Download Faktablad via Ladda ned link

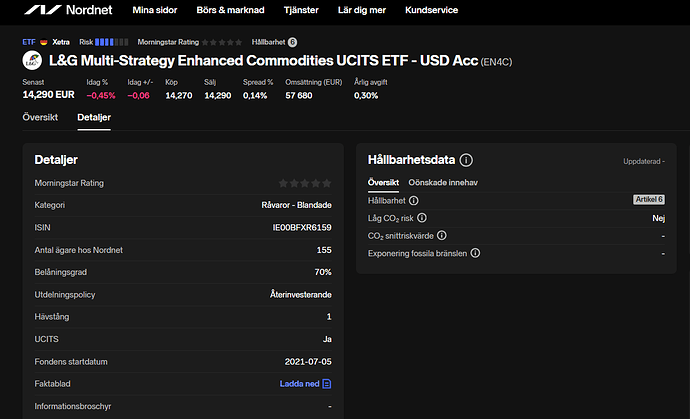click(305, 384)
